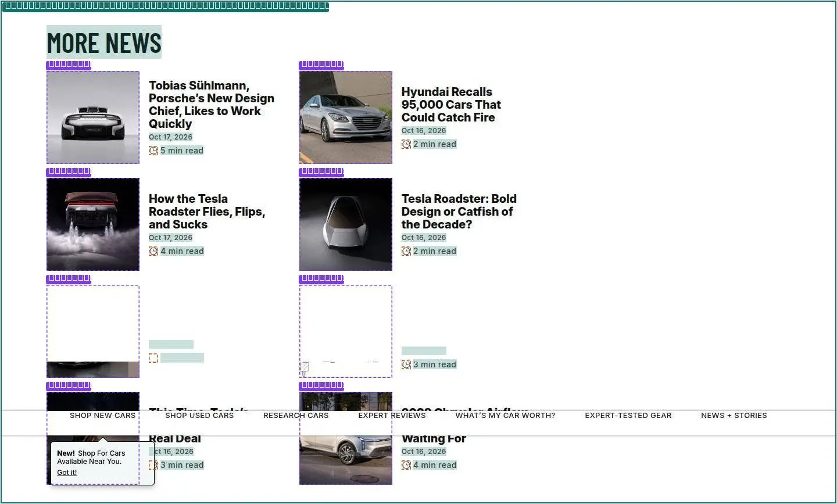Viewport: 837px width, 504px height.
Task: Visit the Expert-Tested Gear section
Action: [x=628, y=416]
